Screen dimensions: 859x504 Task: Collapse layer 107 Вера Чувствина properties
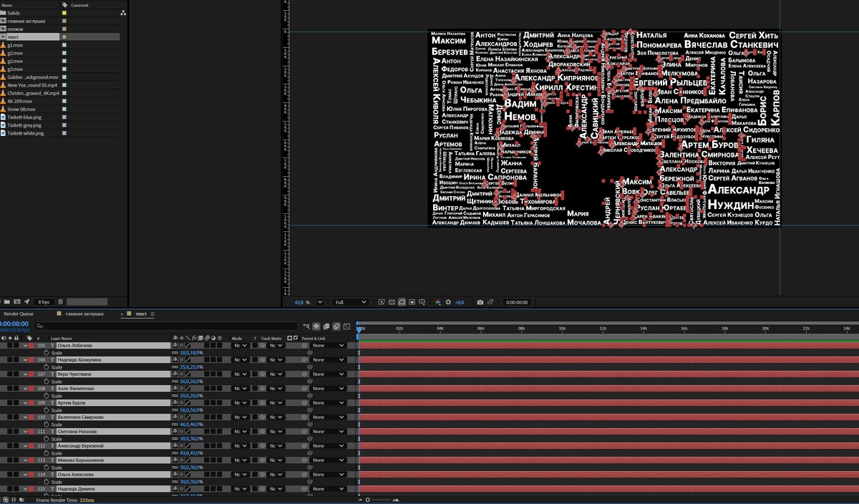pyautogui.click(x=25, y=374)
